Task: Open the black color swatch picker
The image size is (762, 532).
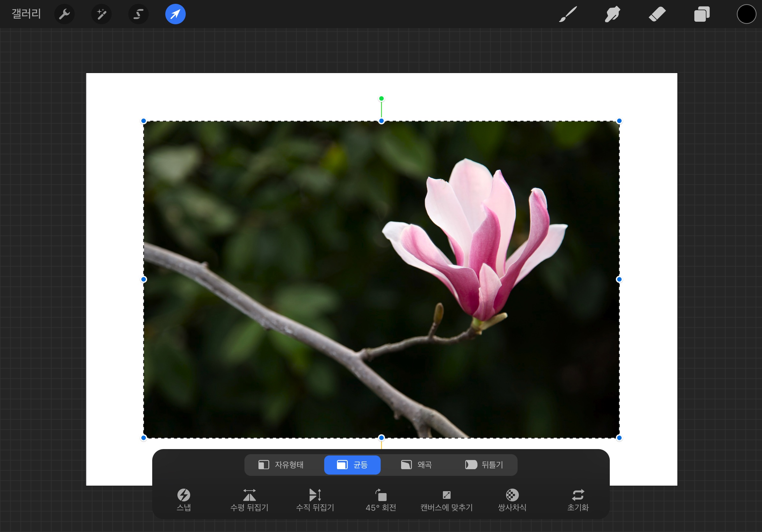Action: [x=746, y=14]
